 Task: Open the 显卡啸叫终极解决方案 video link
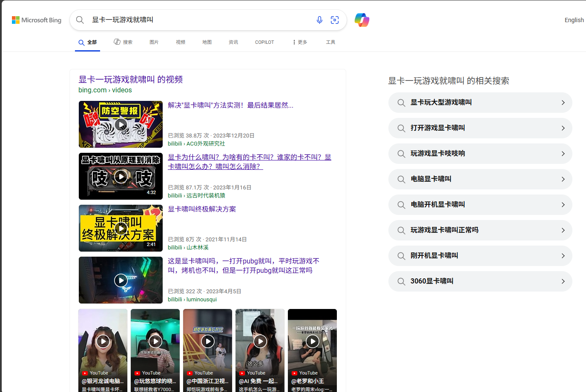[201, 209]
